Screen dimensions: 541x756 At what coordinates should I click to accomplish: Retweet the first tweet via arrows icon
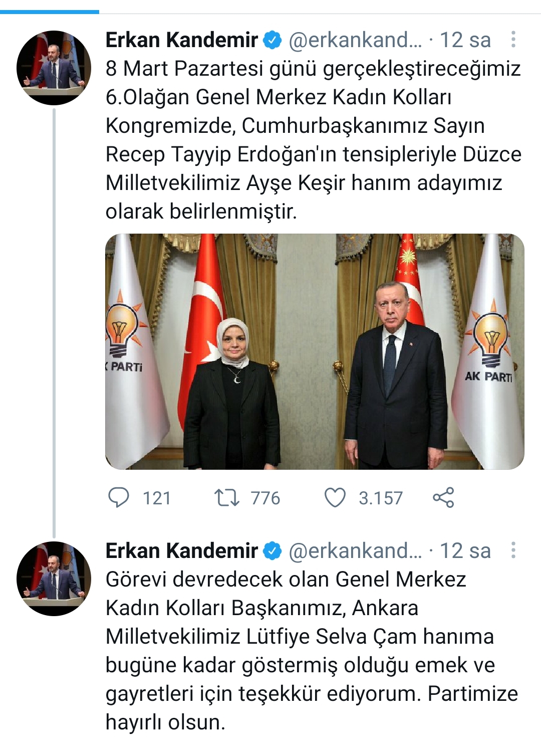tap(226, 498)
